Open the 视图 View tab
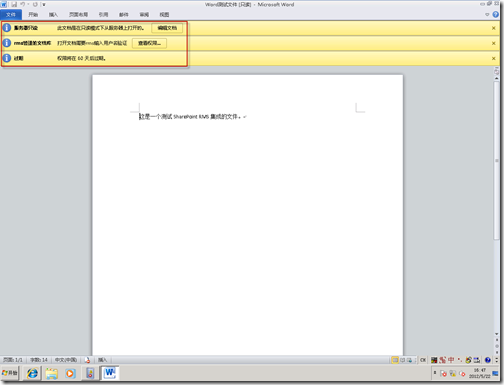This screenshot has height=385, width=504. (164, 15)
